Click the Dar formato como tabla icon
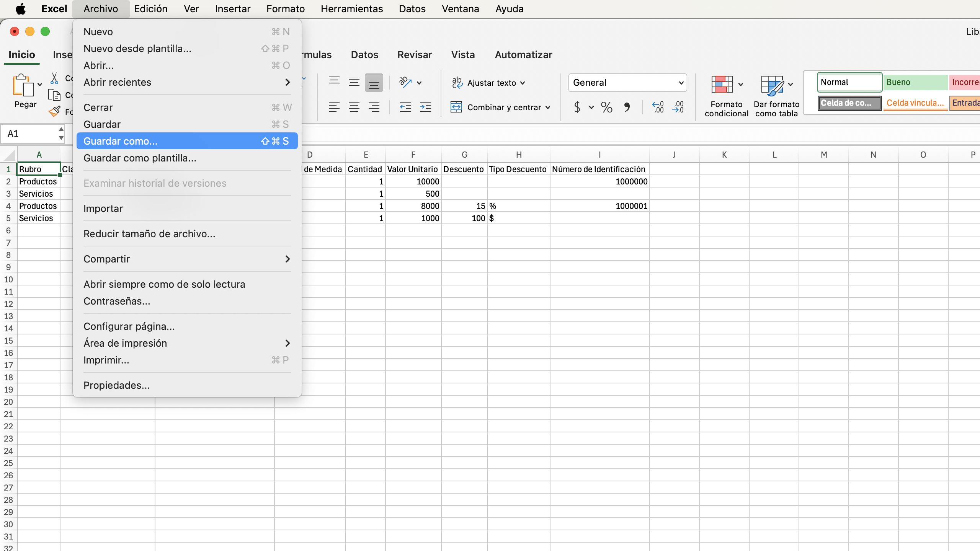 772,85
